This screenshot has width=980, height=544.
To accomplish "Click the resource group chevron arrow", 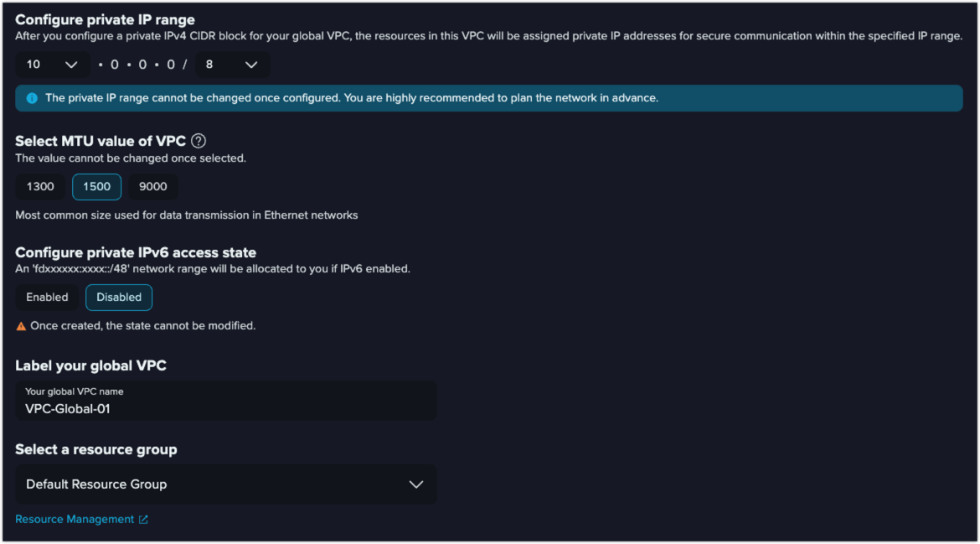I will pos(416,484).
